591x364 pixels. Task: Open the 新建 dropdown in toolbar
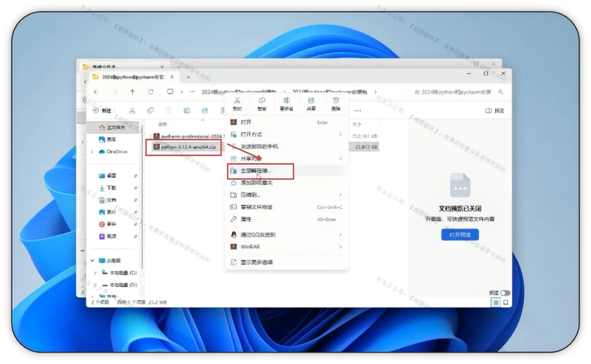[105, 110]
